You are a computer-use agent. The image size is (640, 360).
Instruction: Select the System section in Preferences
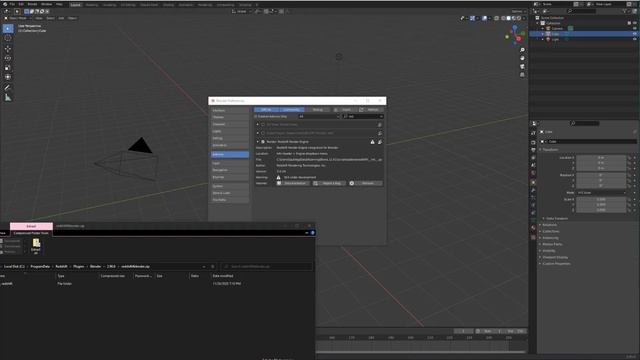click(230, 186)
